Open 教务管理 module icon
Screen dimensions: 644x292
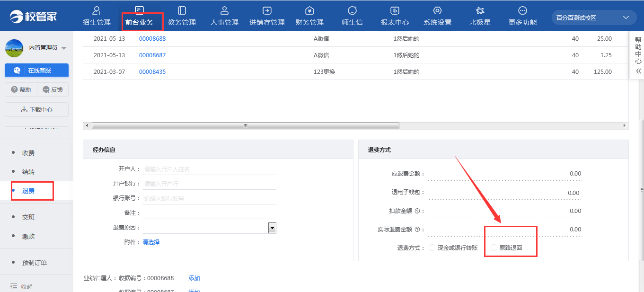coord(182,10)
